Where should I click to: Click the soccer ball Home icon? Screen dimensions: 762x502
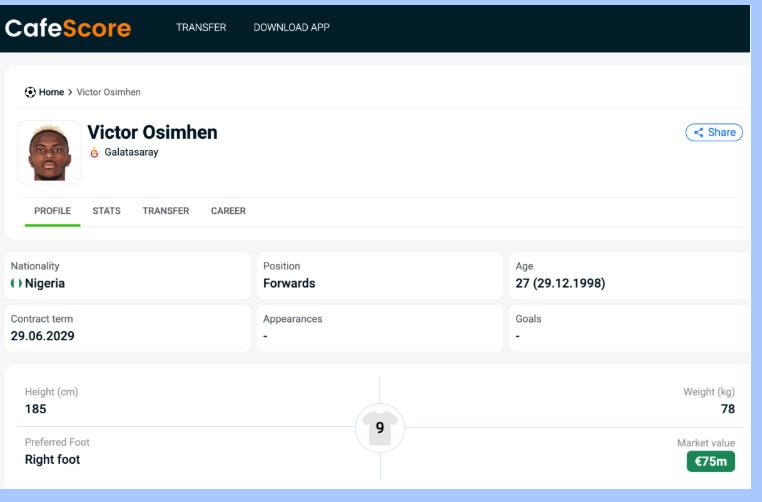30,92
